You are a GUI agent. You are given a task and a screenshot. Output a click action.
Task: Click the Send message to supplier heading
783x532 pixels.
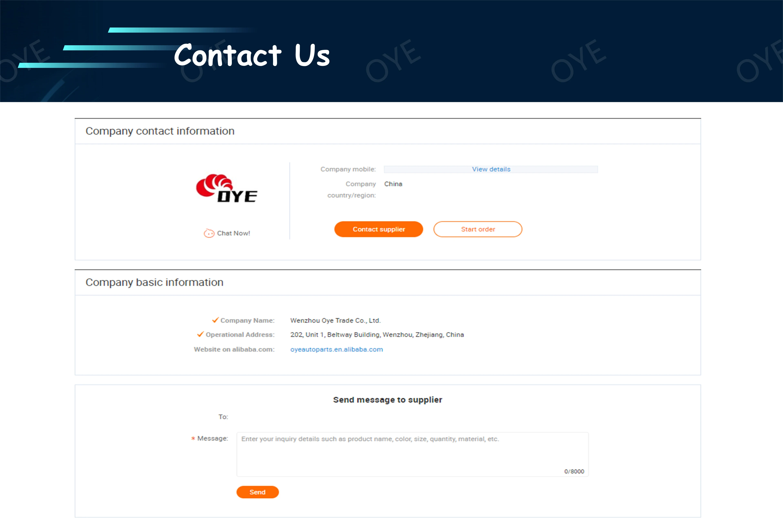(387, 400)
